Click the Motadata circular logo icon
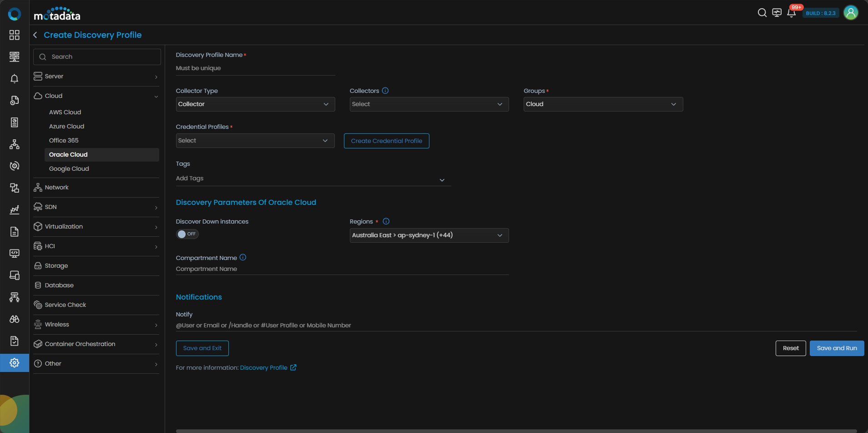868x433 pixels. coord(15,14)
